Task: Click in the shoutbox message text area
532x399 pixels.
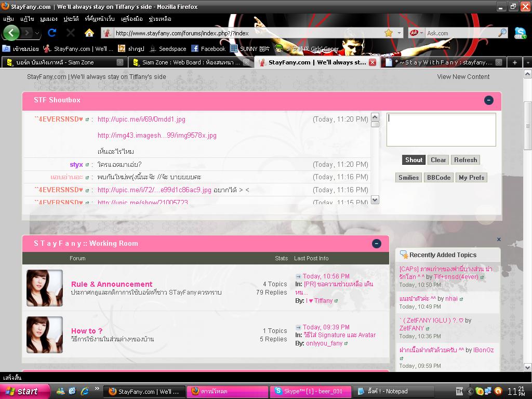Action: [441, 129]
